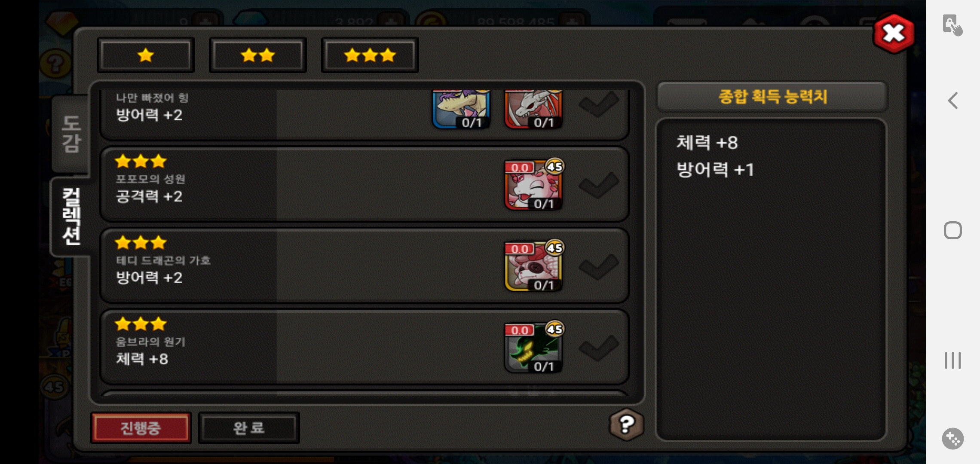Tap the green shadow dragon icon in 움브라의 원기
The height and width of the screenshot is (464, 980).
[x=533, y=348]
